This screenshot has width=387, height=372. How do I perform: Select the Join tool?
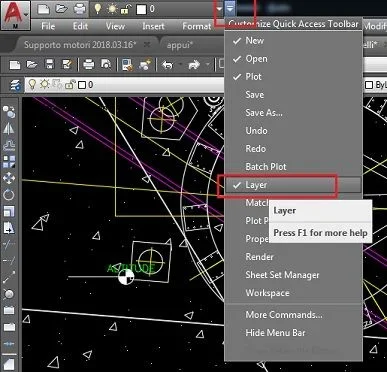tap(9, 343)
